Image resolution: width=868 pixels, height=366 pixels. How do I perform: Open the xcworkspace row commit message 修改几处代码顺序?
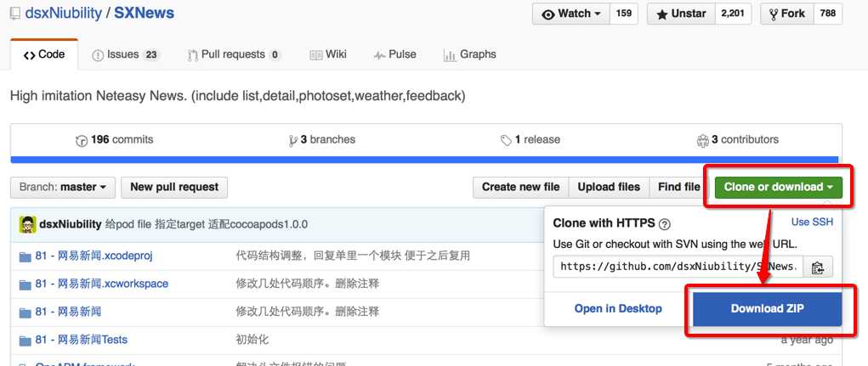coord(308,284)
